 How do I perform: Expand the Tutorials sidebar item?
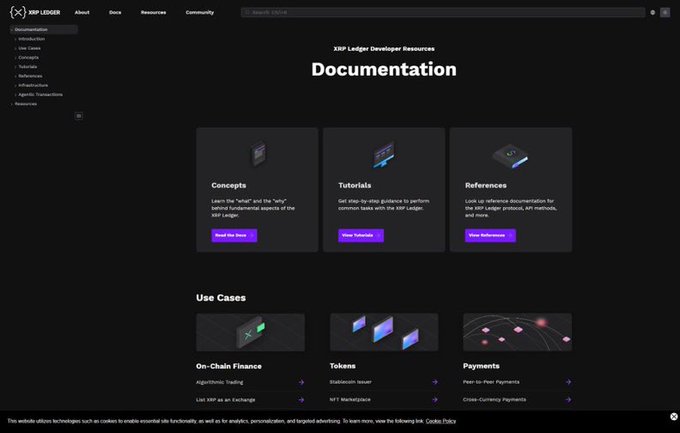click(27, 67)
